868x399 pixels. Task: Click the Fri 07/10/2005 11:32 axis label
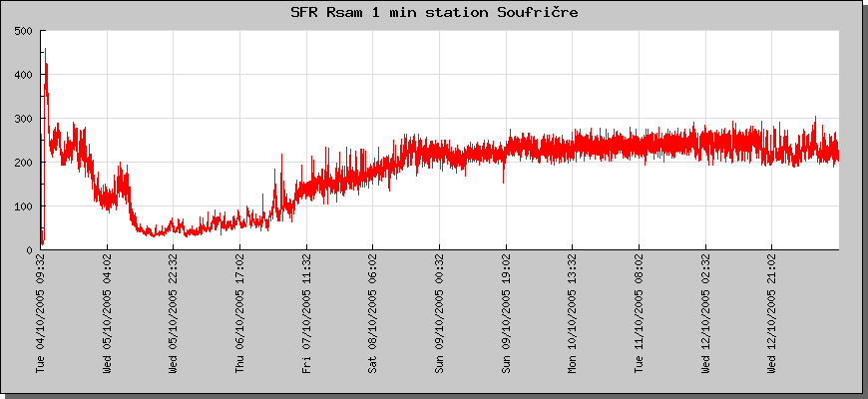tap(307, 312)
